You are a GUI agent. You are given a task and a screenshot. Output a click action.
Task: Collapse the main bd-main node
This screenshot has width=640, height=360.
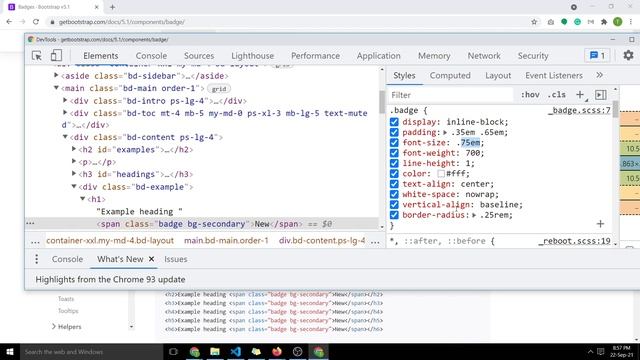click(x=56, y=87)
